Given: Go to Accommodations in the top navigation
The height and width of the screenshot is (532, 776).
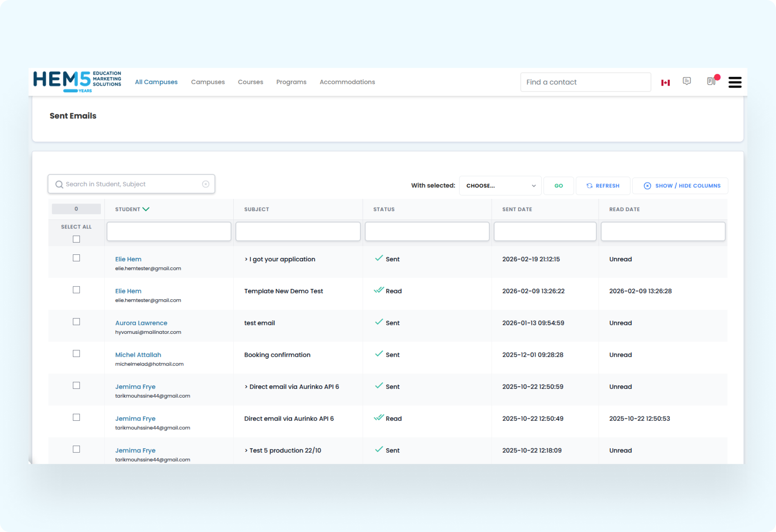Looking at the screenshot, I should (x=347, y=82).
